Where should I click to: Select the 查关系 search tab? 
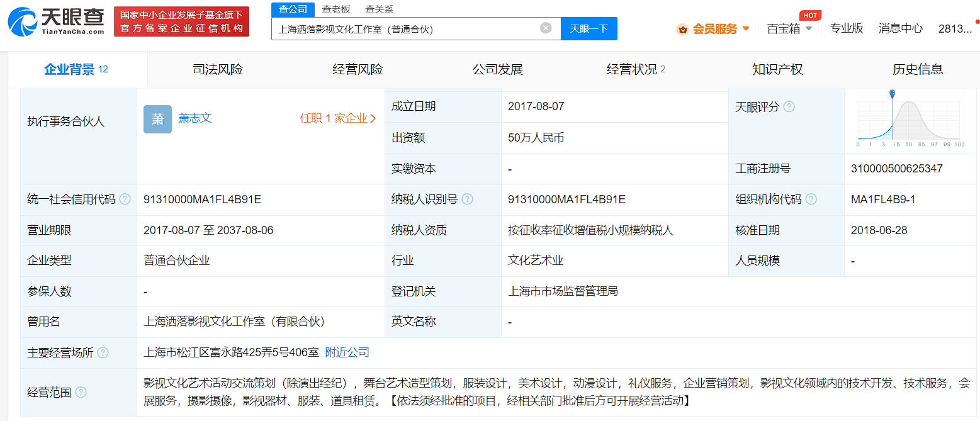pyautogui.click(x=380, y=9)
